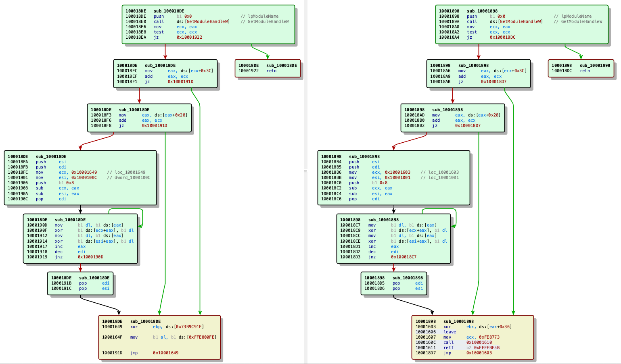Select the push b1 0x8 line at 10001906
The image size is (621, 364).
[x=41, y=183]
